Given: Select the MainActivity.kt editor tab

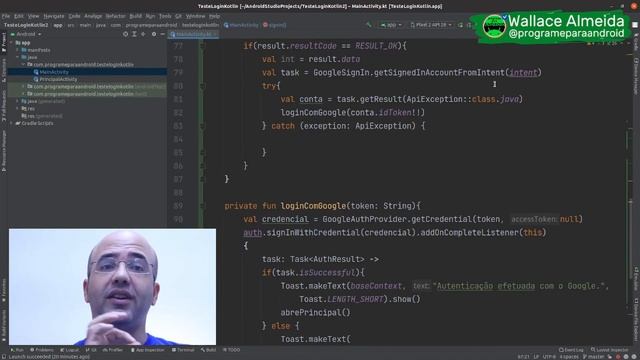Looking at the screenshot, I should (193, 34).
